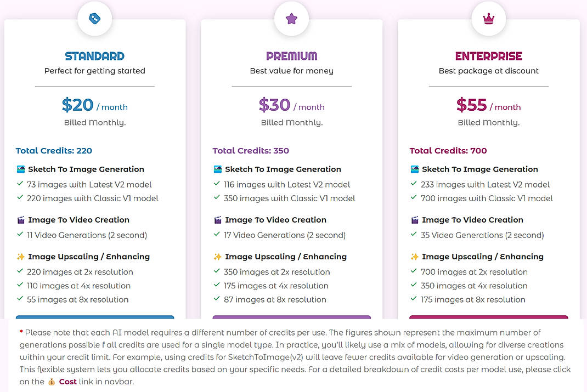This screenshot has height=392, width=587.
Task: Click the purple subscribe button under Premium plan
Action: pos(291,319)
